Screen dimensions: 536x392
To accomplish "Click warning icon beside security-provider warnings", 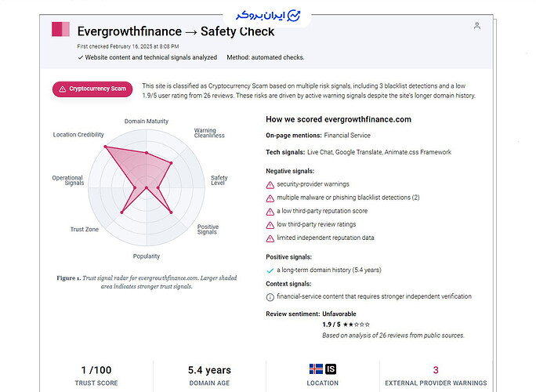I will tap(270, 185).
